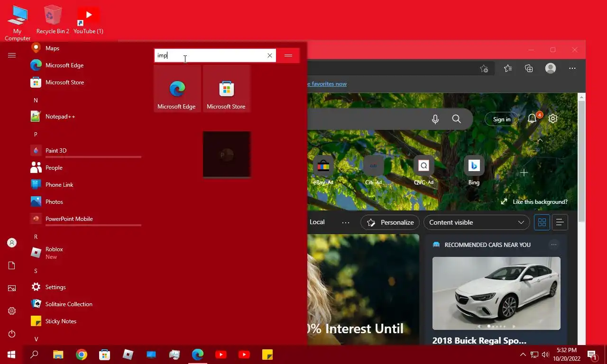
Task: Launch PowerPoint Mobile
Action: (x=85, y=219)
